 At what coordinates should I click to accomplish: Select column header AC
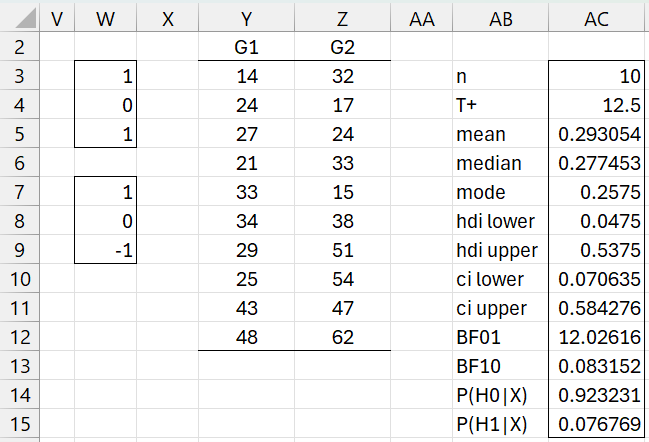coord(597,19)
